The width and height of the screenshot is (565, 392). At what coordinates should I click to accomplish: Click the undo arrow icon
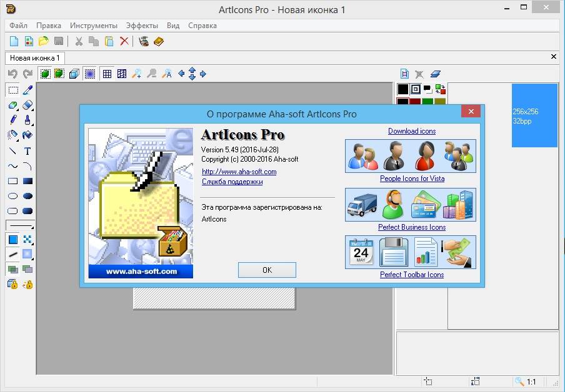(x=12, y=74)
